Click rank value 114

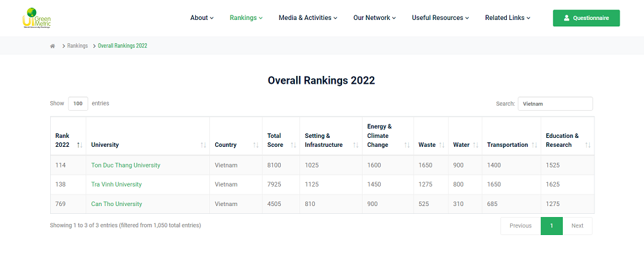pos(61,165)
